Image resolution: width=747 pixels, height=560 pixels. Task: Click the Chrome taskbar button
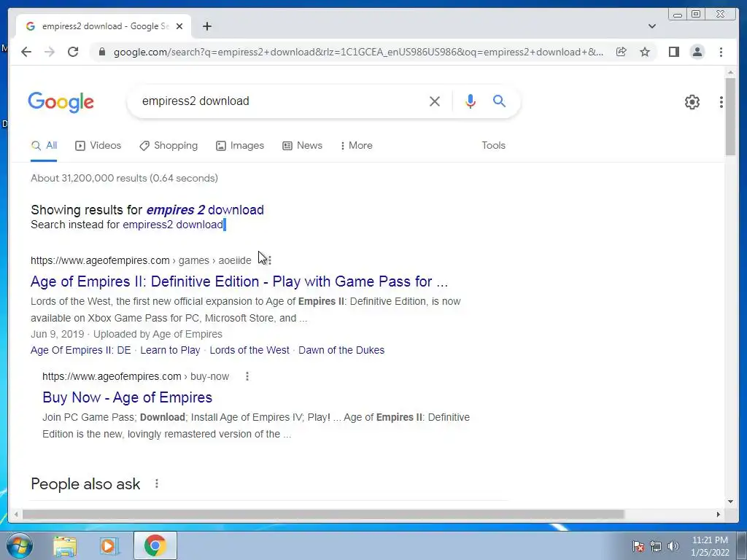(x=155, y=545)
